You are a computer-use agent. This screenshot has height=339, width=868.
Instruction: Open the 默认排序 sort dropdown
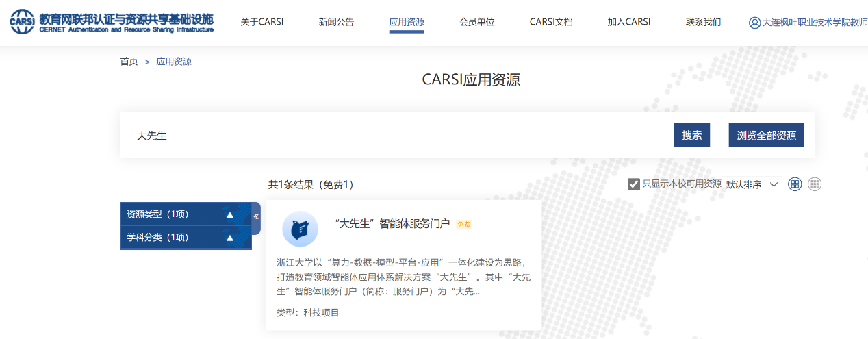click(753, 184)
